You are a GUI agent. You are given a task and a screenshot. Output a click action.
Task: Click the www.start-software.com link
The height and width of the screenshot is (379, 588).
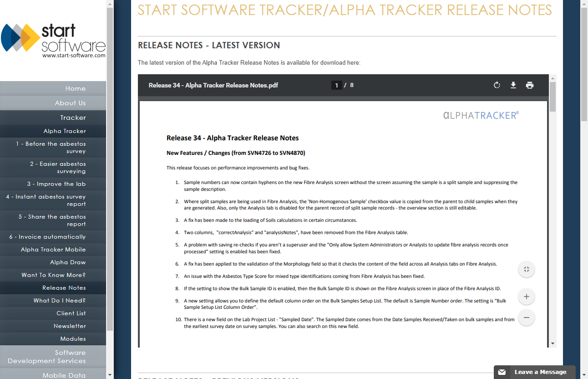pos(74,56)
